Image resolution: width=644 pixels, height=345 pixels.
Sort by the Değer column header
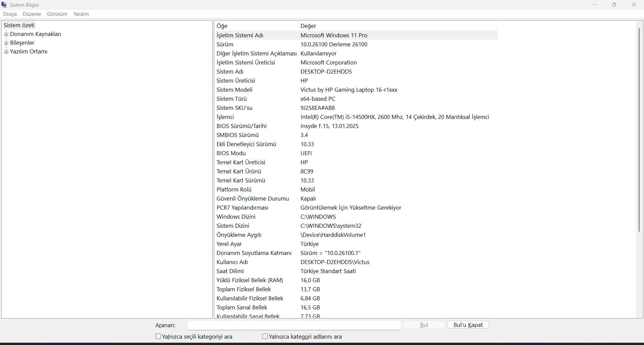pyautogui.click(x=398, y=26)
